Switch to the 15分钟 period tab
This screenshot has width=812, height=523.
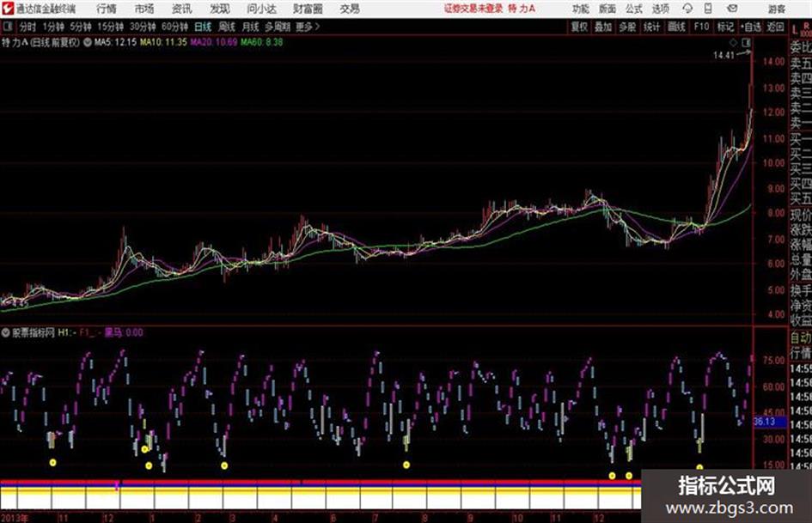tap(110, 27)
